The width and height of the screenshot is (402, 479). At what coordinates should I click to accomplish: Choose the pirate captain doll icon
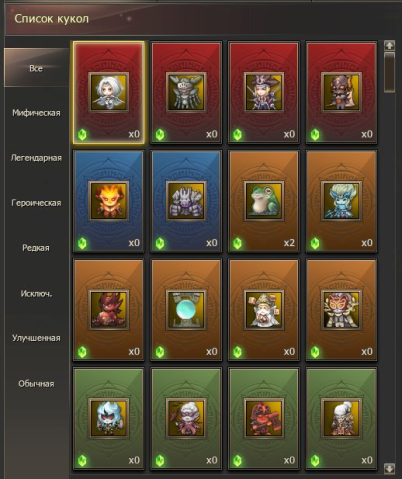click(264, 92)
